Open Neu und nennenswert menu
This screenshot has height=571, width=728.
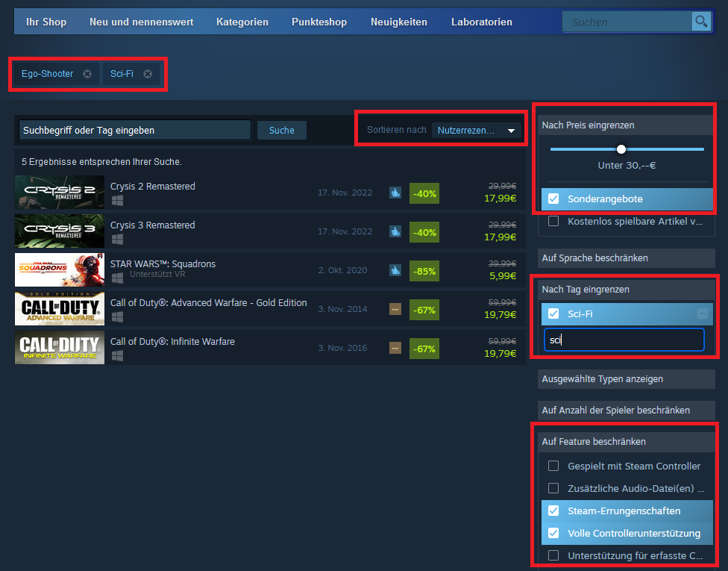[141, 22]
